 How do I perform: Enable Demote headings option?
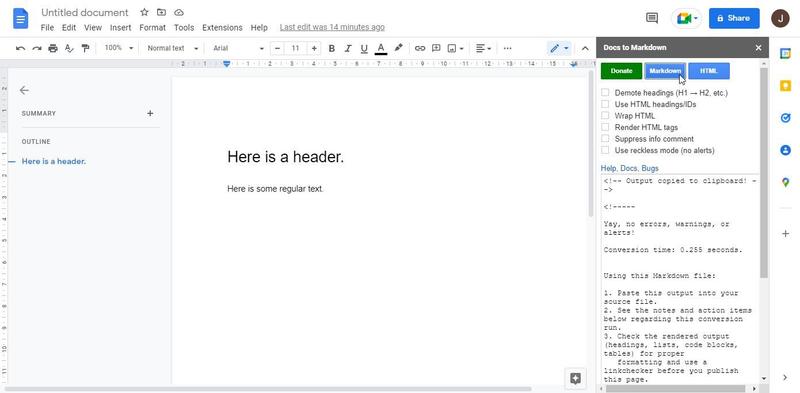click(605, 93)
